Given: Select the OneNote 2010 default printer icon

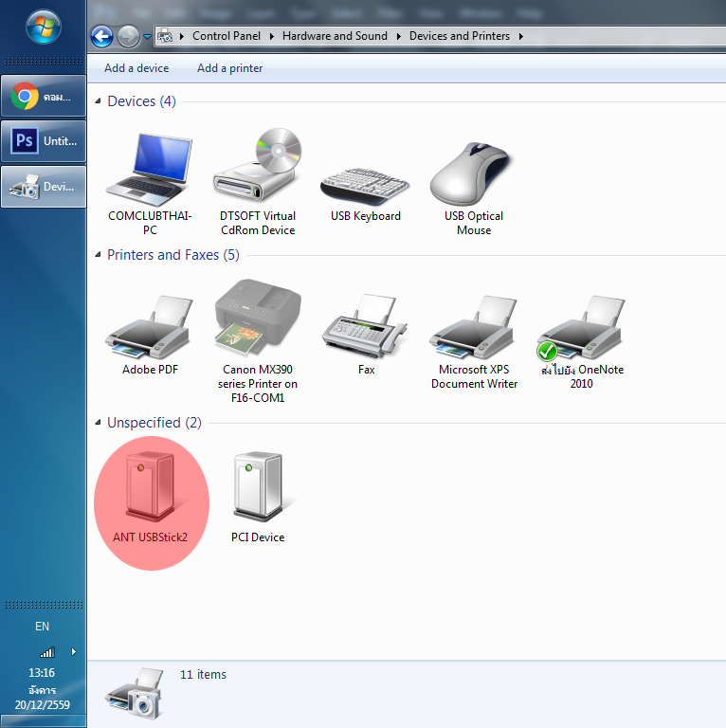Looking at the screenshot, I should pyautogui.click(x=581, y=327).
